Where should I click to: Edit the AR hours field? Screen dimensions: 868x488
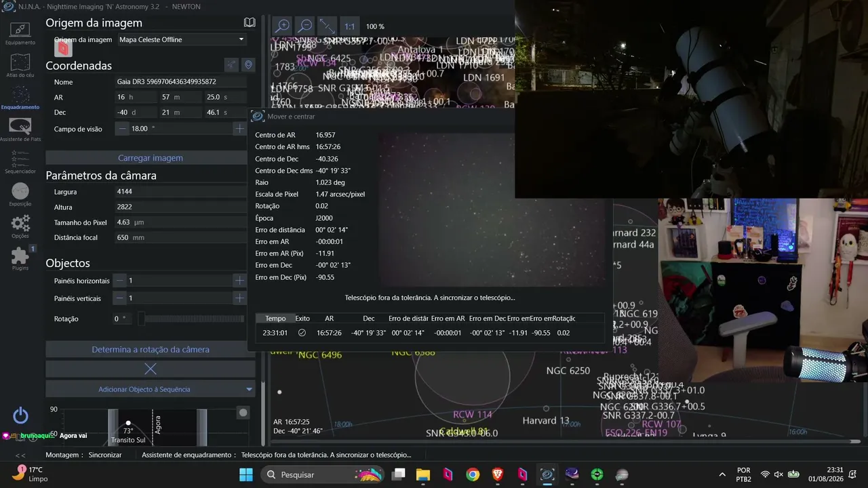tap(135, 98)
